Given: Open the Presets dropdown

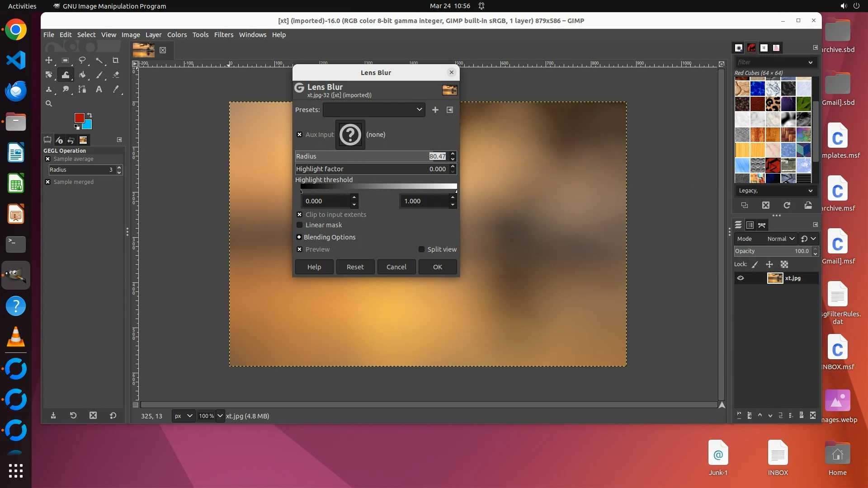Looking at the screenshot, I should (374, 110).
